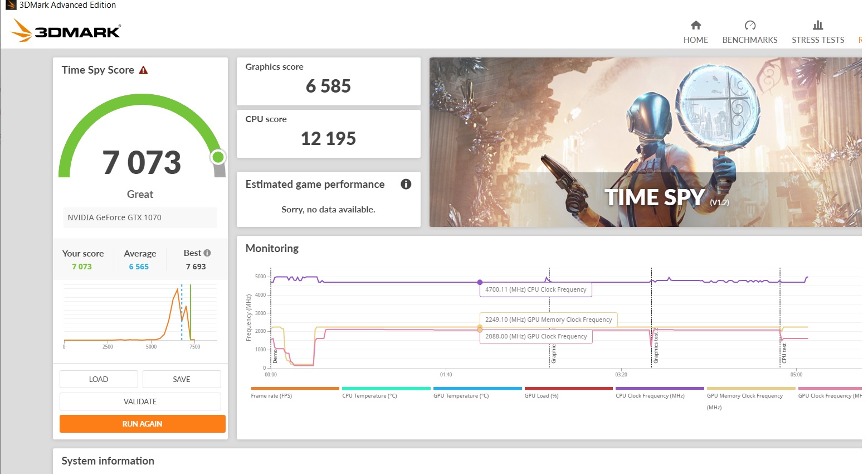Click the NVIDIA GeForce GTX 1070 label
Screen dimensions: 868x474
point(115,217)
